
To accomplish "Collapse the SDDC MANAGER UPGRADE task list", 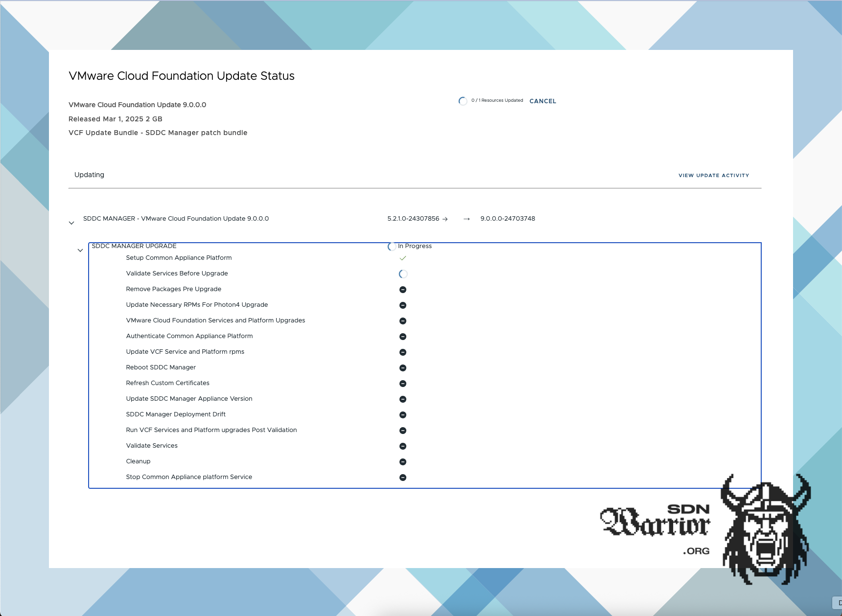I will 80,250.
